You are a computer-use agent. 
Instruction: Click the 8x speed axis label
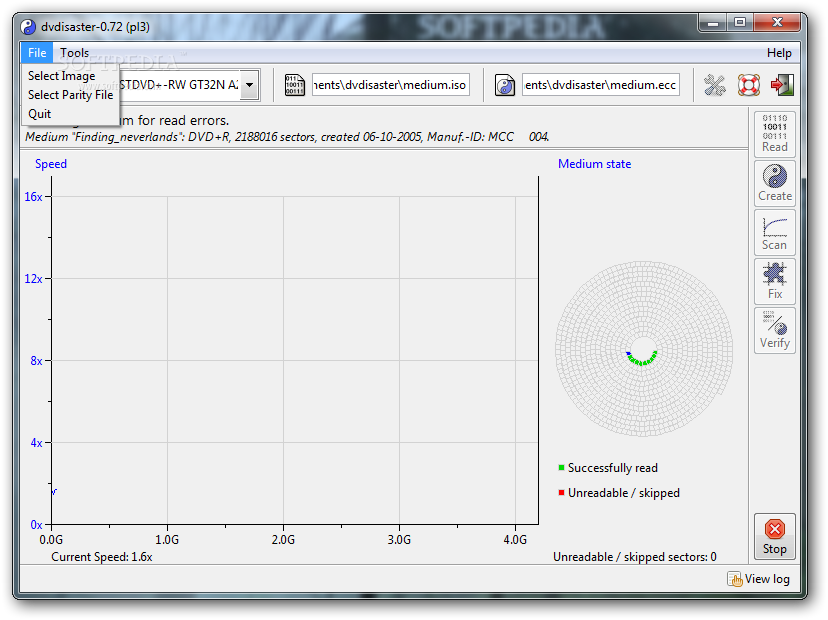(x=36, y=361)
